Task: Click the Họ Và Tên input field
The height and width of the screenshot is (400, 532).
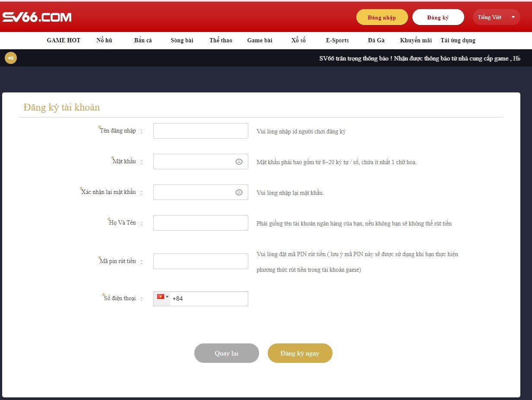Action: (x=200, y=222)
